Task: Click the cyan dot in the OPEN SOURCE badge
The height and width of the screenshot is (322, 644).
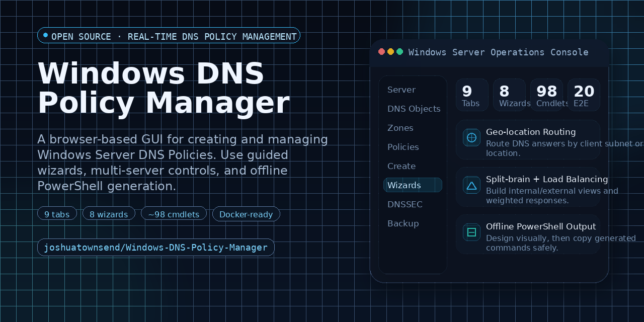Action: point(45,35)
